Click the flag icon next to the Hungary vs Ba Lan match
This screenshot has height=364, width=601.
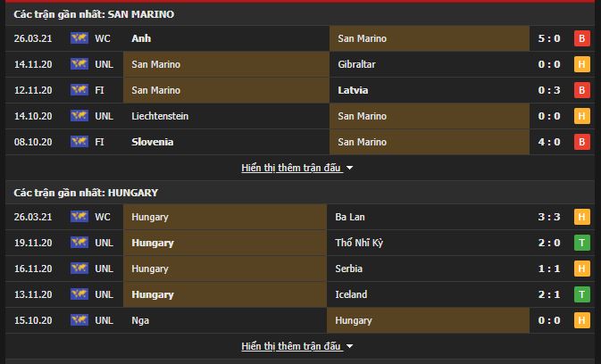[79, 217]
